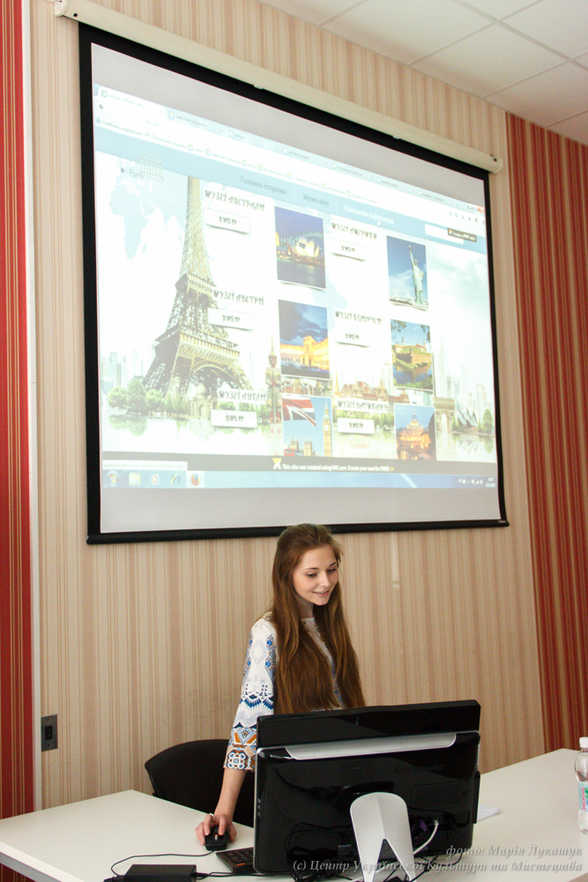Open the Windows Start menu orb
588x882 pixels.
click(113, 477)
